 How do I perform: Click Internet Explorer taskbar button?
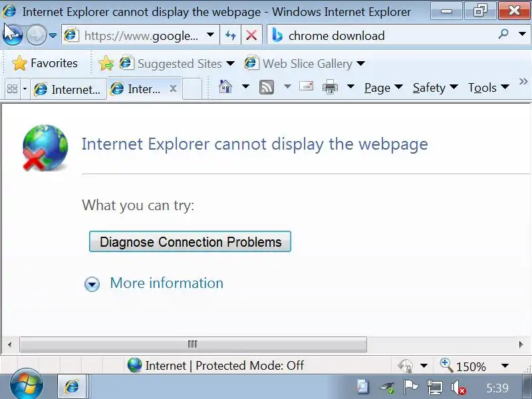point(72,386)
